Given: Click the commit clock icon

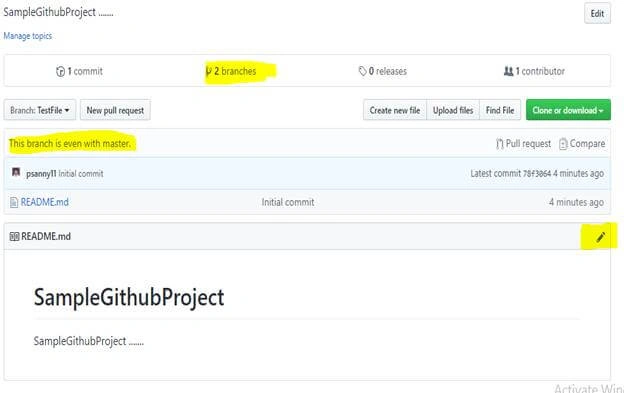Looking at the screenshot, I should coord(60,72).
